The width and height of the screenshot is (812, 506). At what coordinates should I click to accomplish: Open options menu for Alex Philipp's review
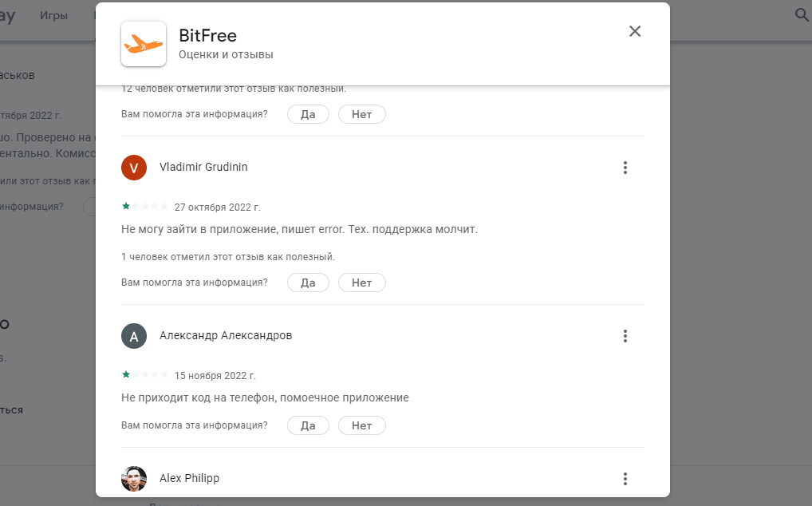pos(625,479)
